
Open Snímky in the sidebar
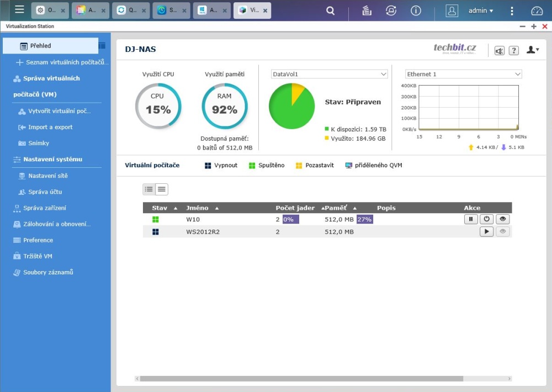[x=39, y=143]
